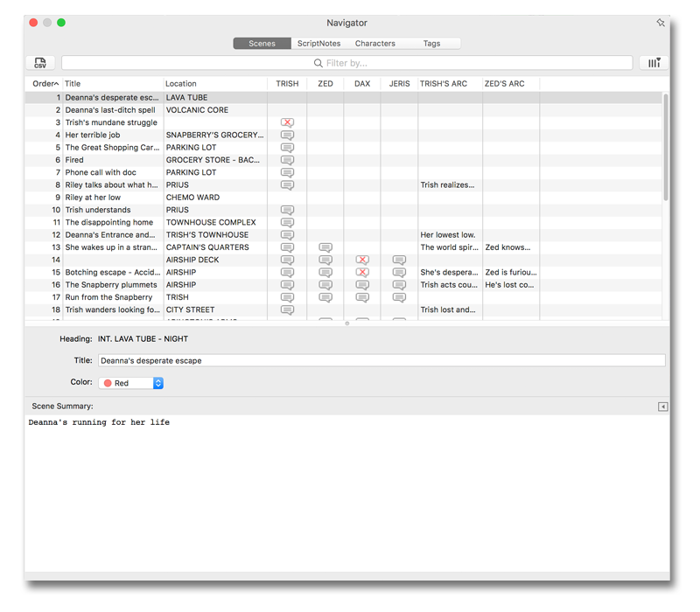Screen dimensions: 700x612
Task: Open the Tags tab
Action: click(x=431, y=43)
